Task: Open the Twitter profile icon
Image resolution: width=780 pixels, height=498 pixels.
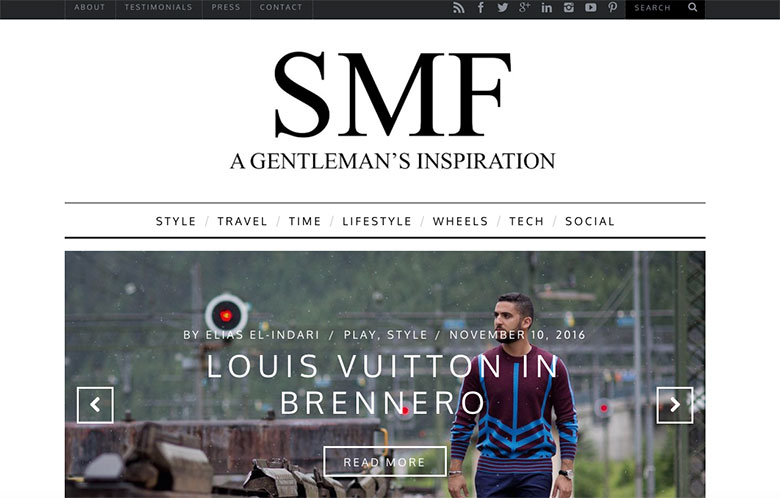Action: [502, 7]
